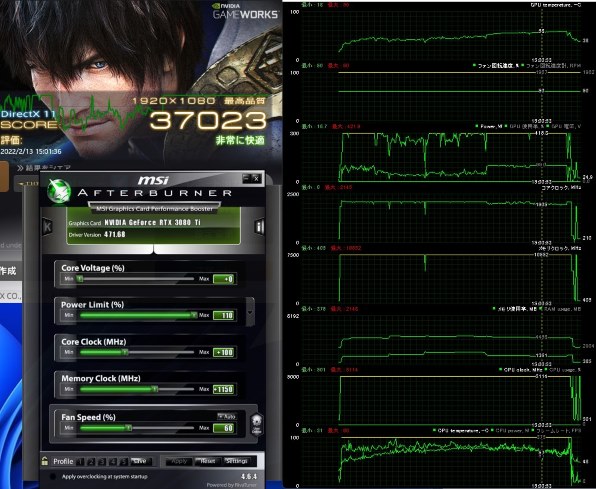596x489 pixels.
Task: Click the Reset button
Action: [x=208, y=461]
